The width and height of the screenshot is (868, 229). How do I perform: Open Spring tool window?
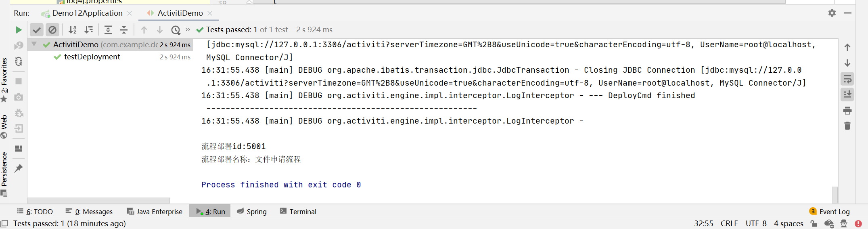click(x=252, y=211)
